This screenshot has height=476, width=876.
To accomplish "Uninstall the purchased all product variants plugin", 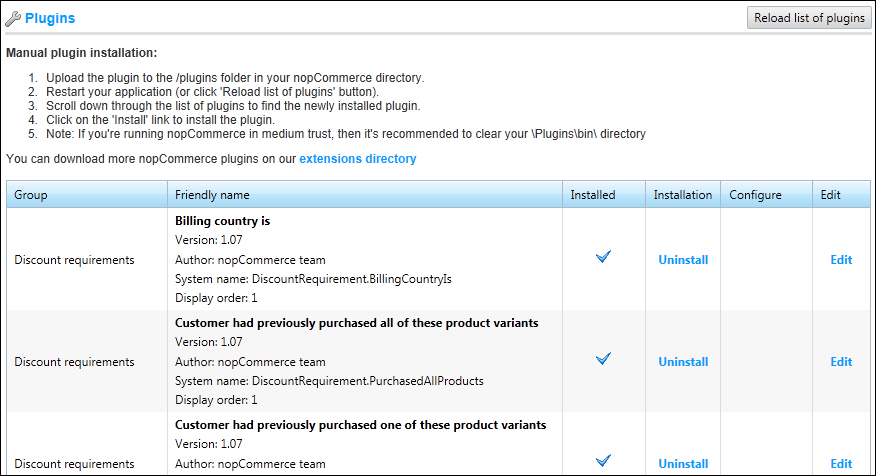I will tap(683, 362).
